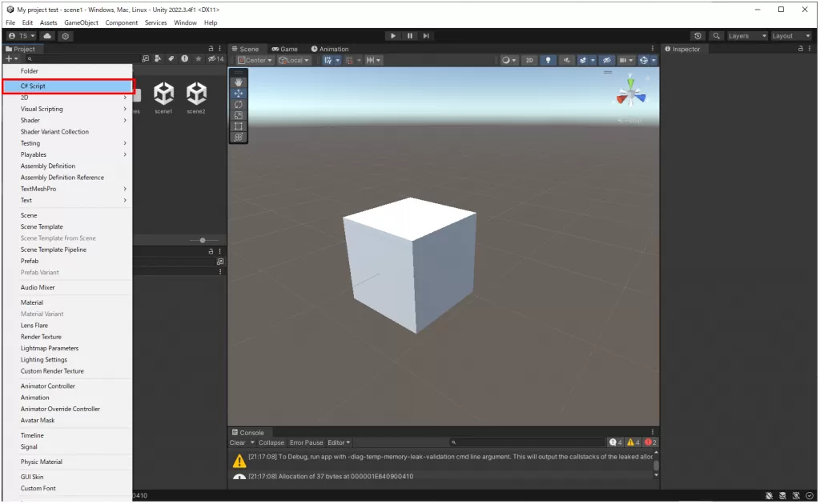Click the Step forward button

point(426,36)
